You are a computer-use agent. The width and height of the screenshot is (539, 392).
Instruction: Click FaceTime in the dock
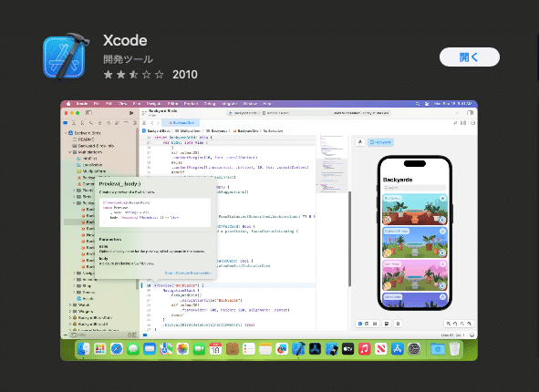coord(199,349)
